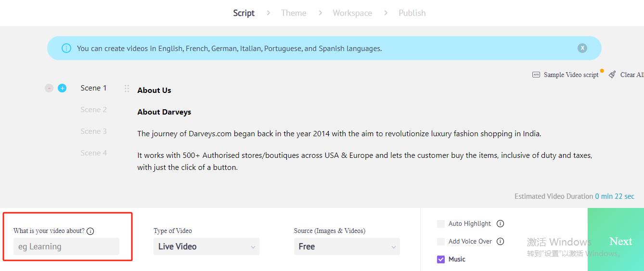Go to the Theme step
This screenshot has height=271, width=644.
(x=294, y=13)
